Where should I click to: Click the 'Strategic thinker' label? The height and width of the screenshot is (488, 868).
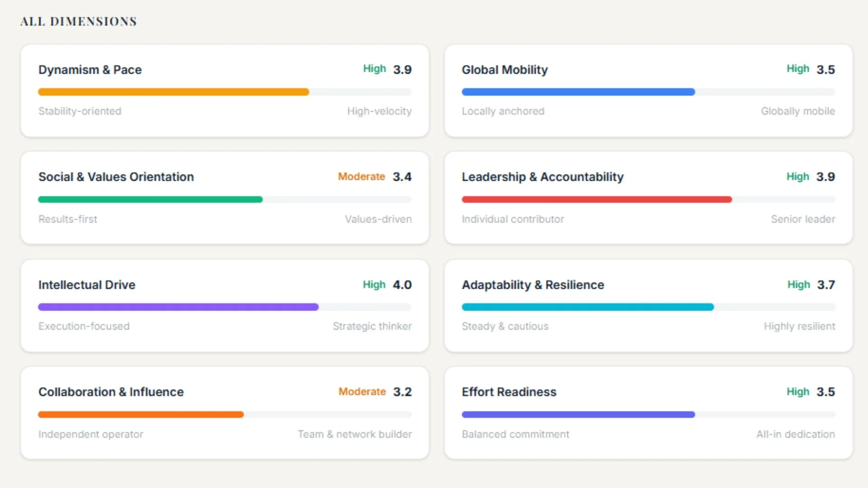coord(372,326)
